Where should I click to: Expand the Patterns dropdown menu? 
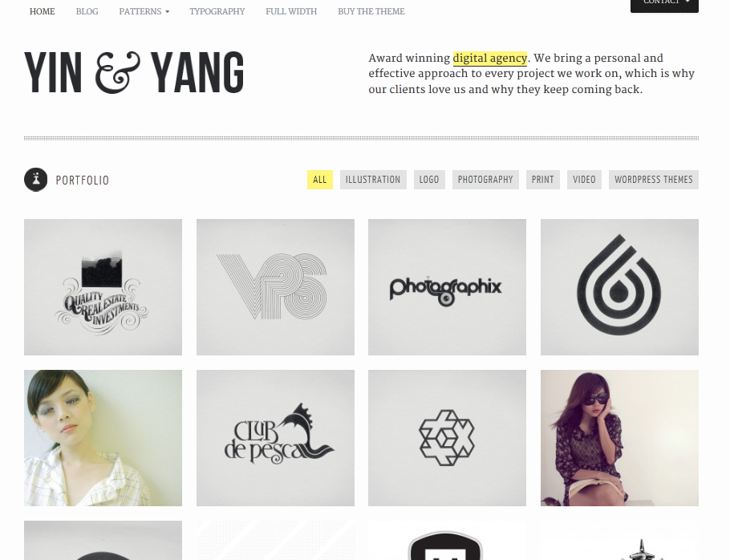coord(144,12)
